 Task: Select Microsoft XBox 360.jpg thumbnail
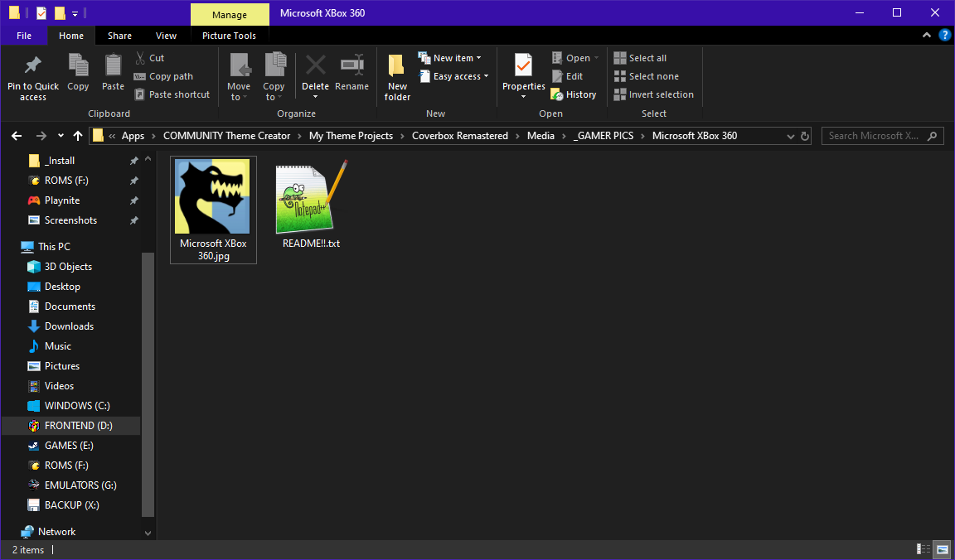pyautogui.click(x=213, y=210)
